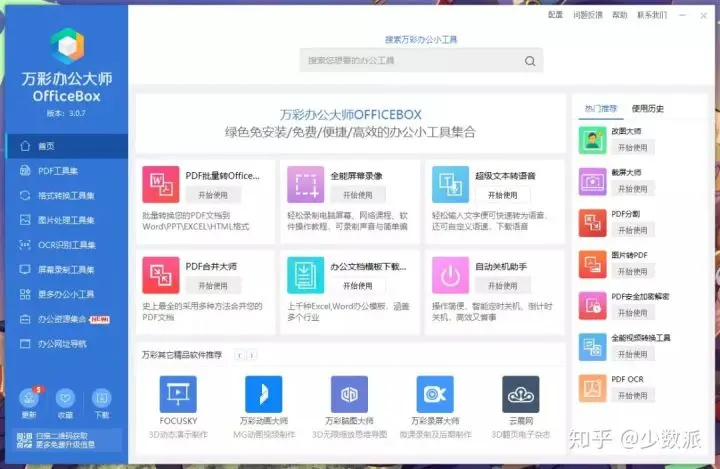This screenshot has height=469, width=720.
Task: Click the PDF批量转Office tool icon
Action: coord(161,184)
